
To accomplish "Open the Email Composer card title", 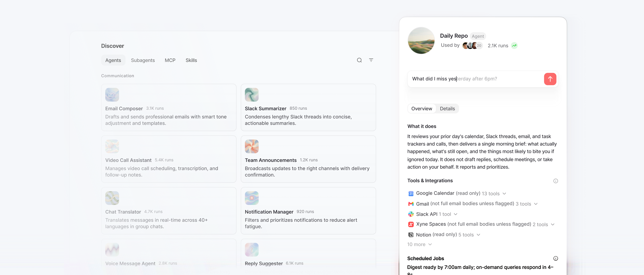I will (x=124, y=109).
